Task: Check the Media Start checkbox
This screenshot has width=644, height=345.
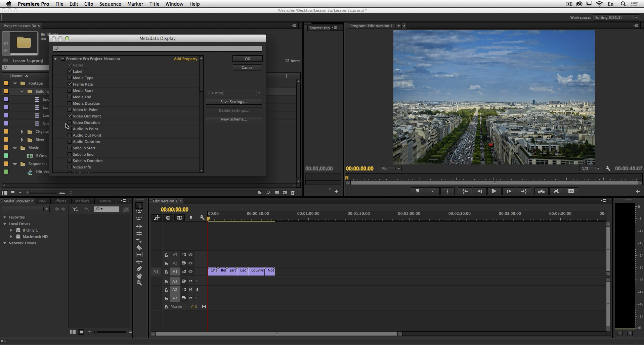Action: click(x=70, y=91)
